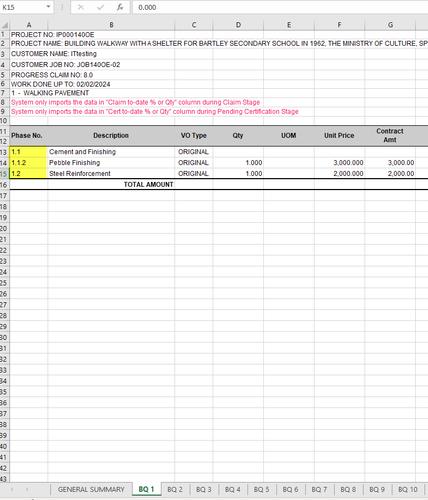Image resolution: width=428 pixels, height=500 pixels.
Task: Switch to the BQ 4 sheet tab
Action: coord(233,489)
